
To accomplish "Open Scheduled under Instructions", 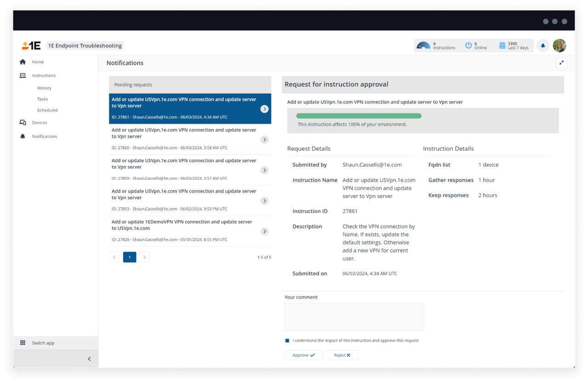I will (x=47, y=110).
